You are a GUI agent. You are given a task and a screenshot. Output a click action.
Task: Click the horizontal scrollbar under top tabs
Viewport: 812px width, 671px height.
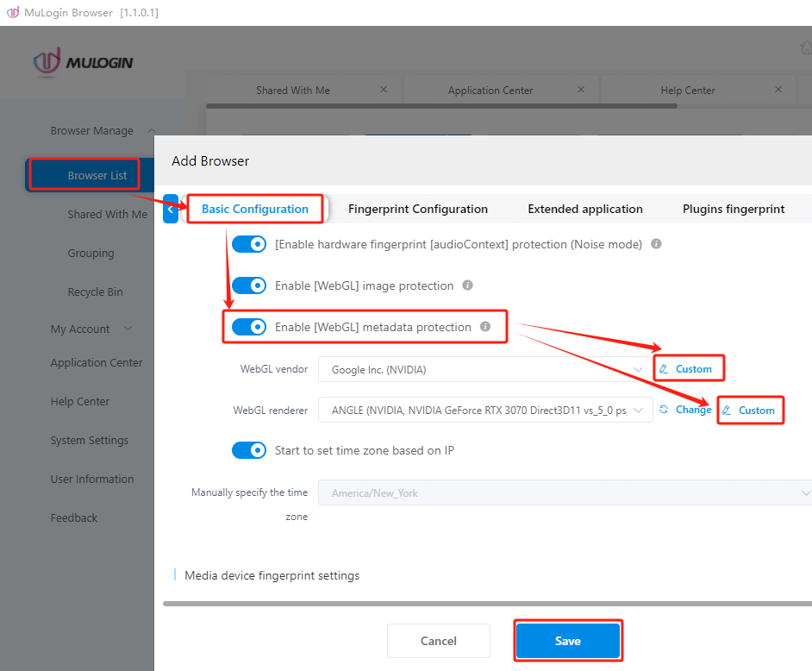(441, 106)
